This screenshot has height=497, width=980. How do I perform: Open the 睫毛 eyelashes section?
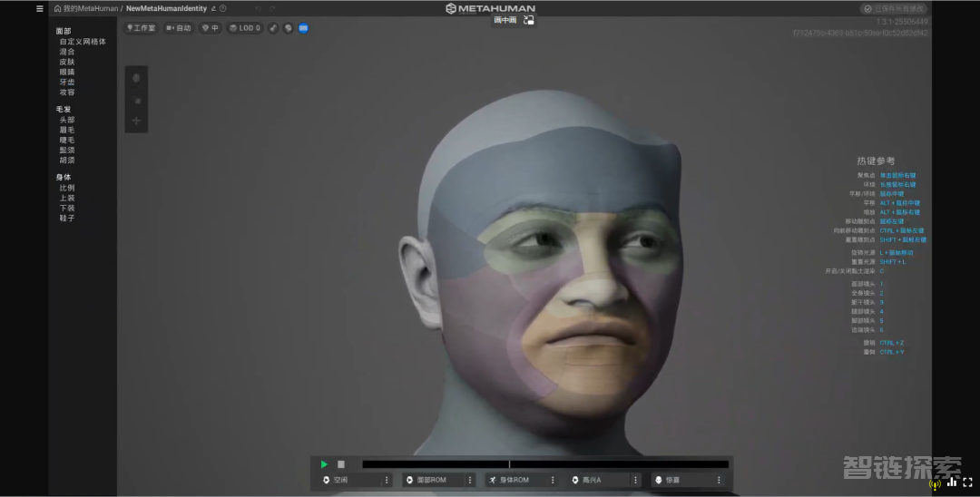(67, 140)
